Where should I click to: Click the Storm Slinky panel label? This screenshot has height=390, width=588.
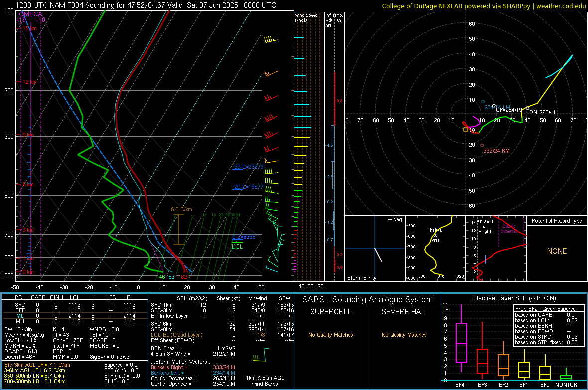[x=361, y=278]
